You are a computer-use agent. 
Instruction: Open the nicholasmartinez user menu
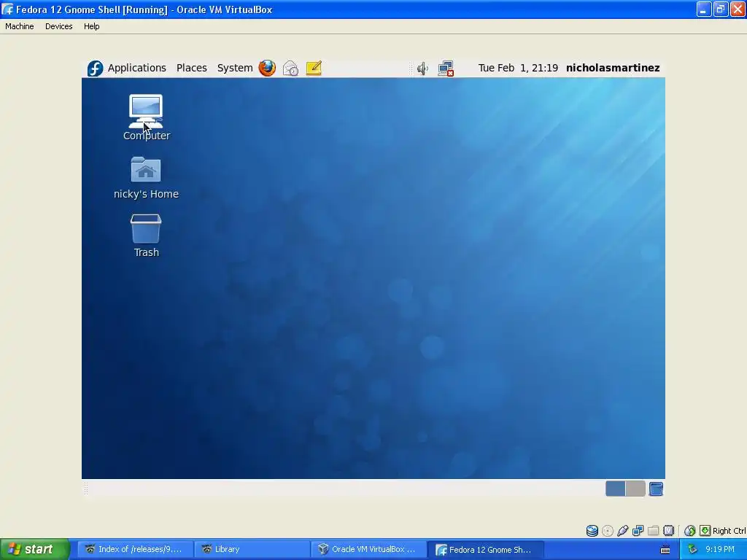[x=613, y=68]
